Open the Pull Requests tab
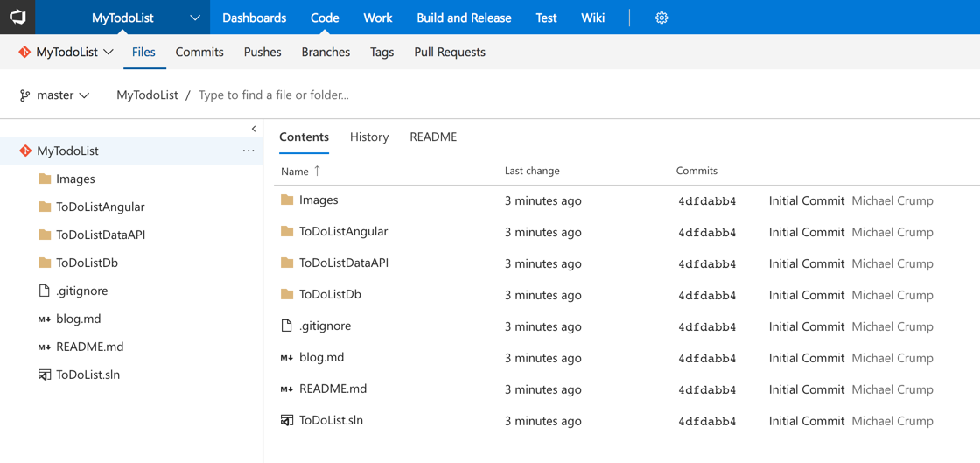 449,53
